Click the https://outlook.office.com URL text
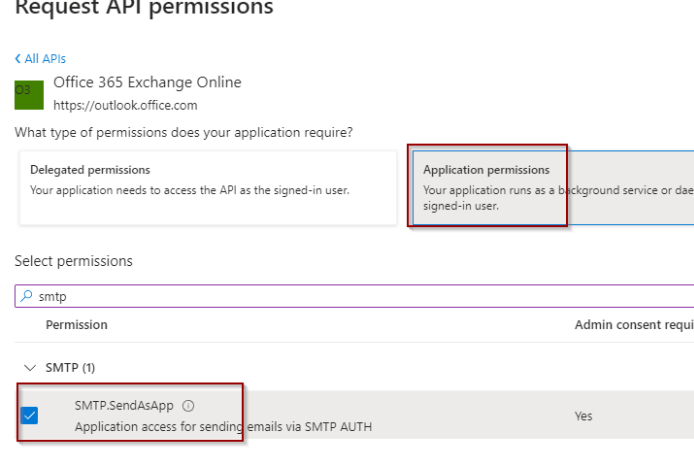 pyautogui.click(x=125, y=105)
